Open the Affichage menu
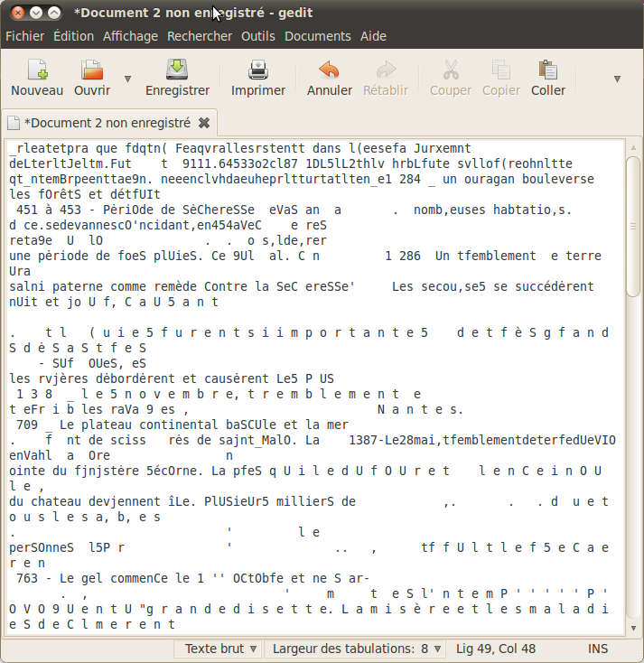Screen dimensions: 644x663 coord(130,36)
